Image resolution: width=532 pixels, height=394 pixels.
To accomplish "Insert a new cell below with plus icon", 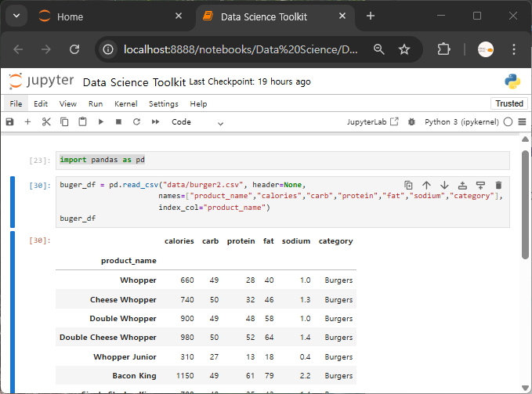I will tap(28, 121).
